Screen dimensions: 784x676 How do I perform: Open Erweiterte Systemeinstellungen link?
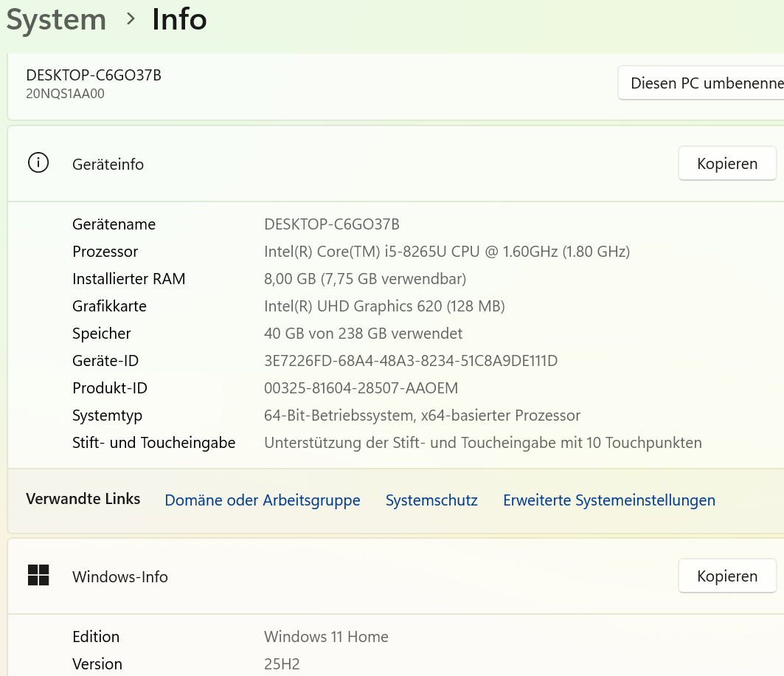pyautogui.click(x=609, y=500)
